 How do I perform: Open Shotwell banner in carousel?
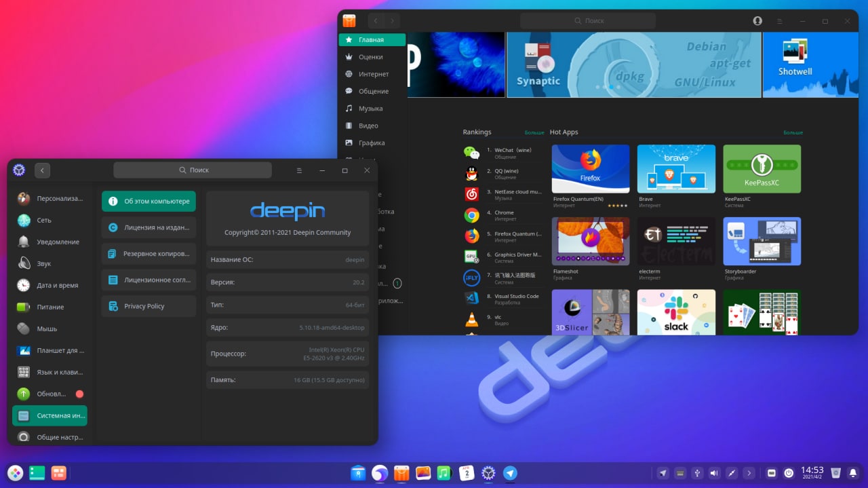click(810, 64)
